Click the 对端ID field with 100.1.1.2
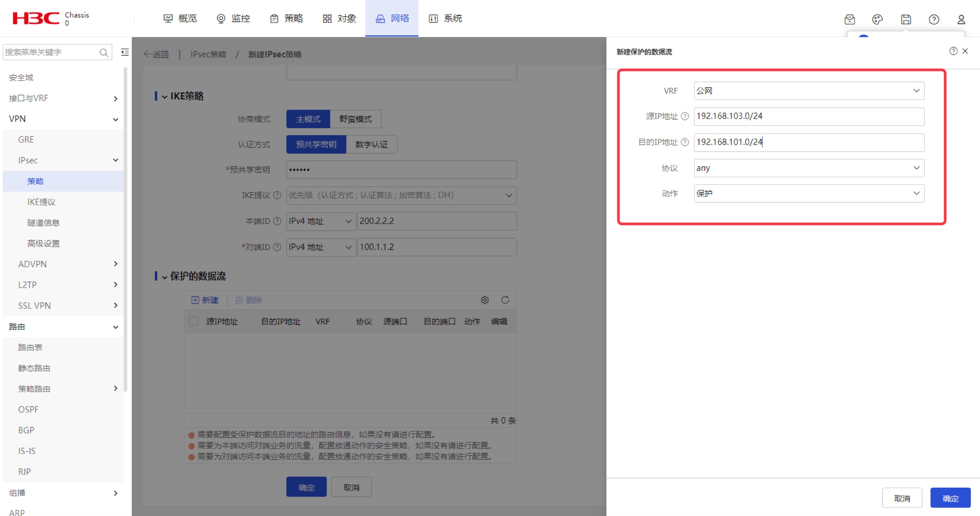This screenshot has height=516, width=980. (437, 247)
